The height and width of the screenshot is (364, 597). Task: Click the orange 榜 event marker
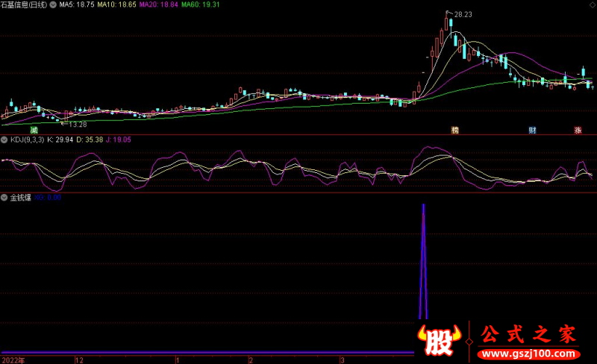(x=454, y=130)
